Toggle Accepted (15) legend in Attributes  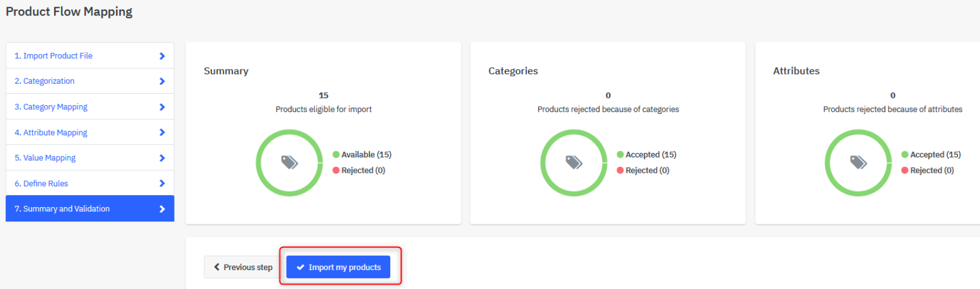[931, 154]
